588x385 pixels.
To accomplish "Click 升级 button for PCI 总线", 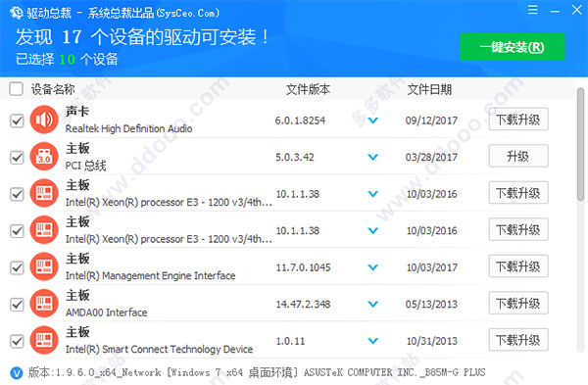I will [x=518, y=156].
